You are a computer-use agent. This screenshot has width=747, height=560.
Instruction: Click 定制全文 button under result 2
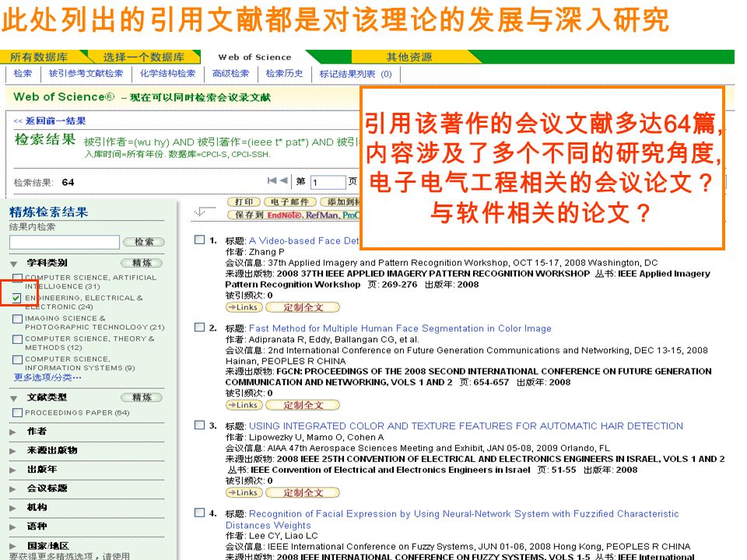[x=303, y=405]
